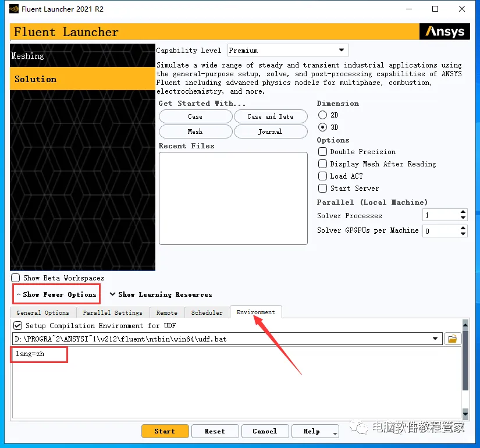Click the environment panel scrollbar thumb
Image resolution: width=480 pixels, height=448 pixels.
465,360
